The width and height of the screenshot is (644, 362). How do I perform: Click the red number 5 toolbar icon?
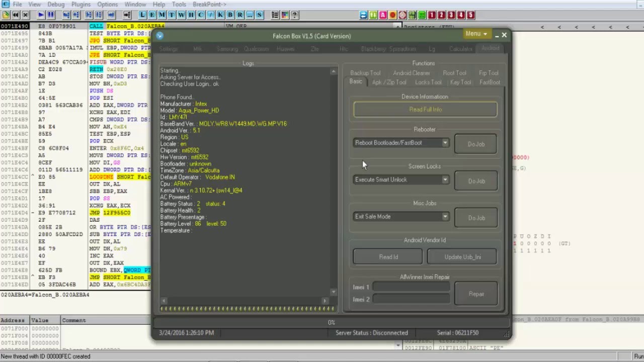click(x=470, y=15)
